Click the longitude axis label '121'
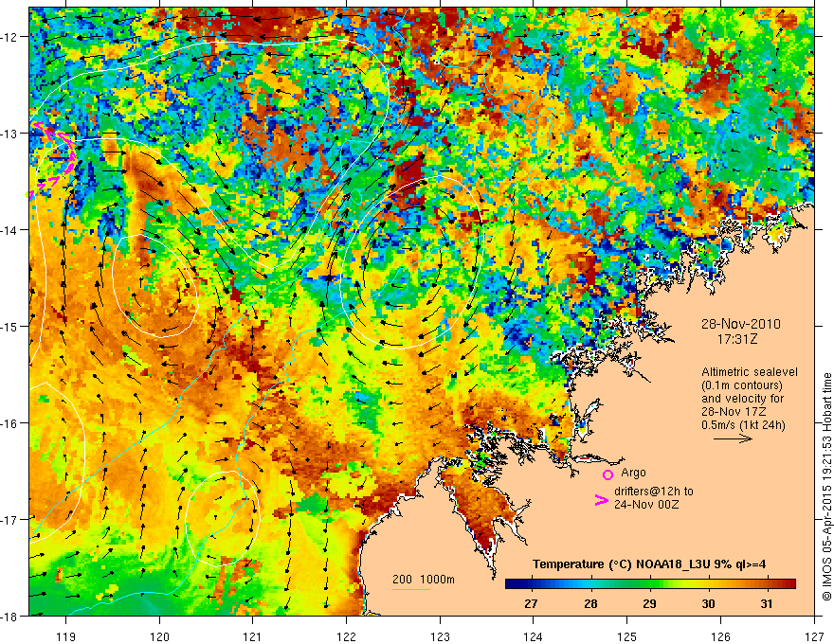The image size is (834, 644). (x=252, y=636)
